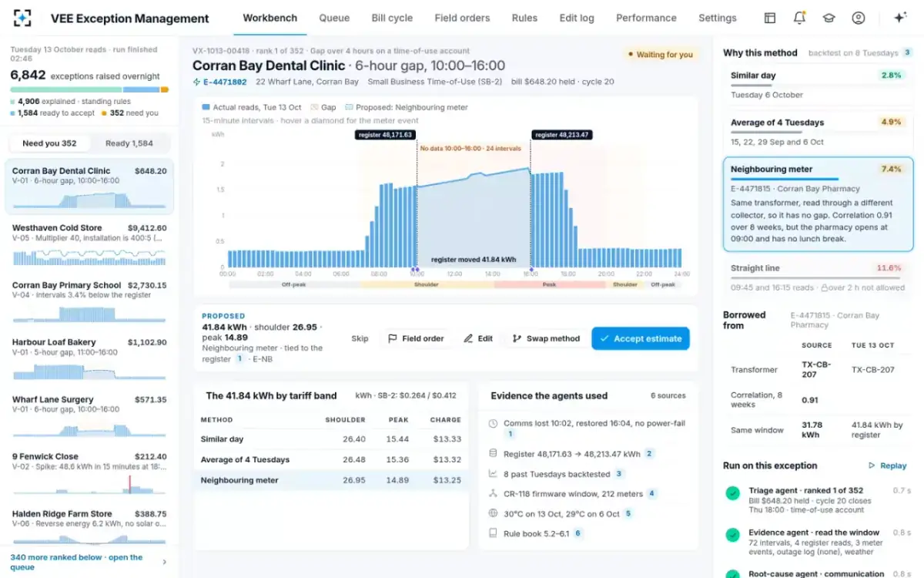This screenshot has height=578, width=924.
Task: Click network icon by CR-118 firmware window
Action: pos(493,493)
